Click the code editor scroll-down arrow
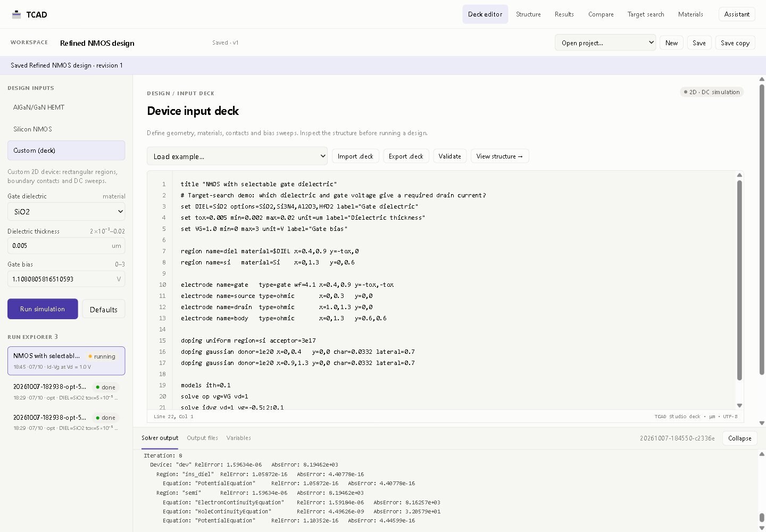 pyautogui.click(x=739, y=405)
